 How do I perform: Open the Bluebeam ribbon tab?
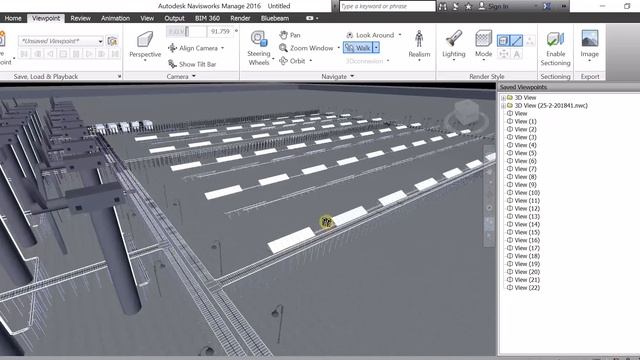(275, 18)
